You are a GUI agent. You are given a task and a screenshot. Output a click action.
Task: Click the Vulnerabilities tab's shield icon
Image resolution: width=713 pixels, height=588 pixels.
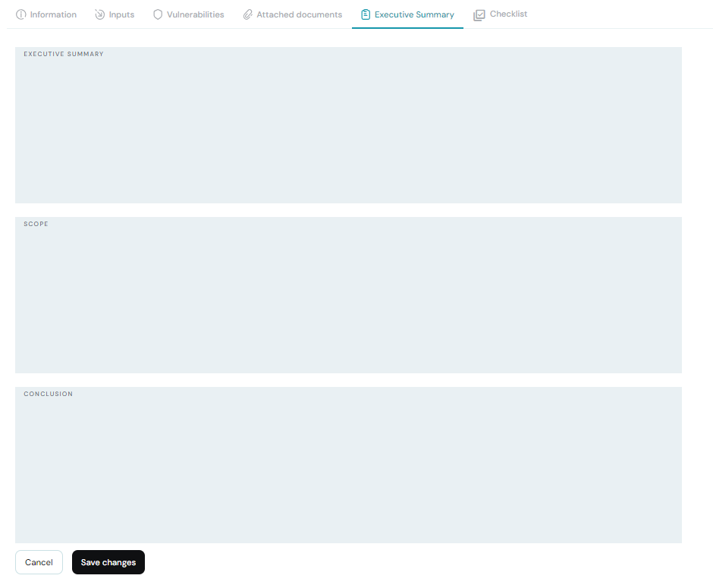pyautogui.click(x=158, y=14)
